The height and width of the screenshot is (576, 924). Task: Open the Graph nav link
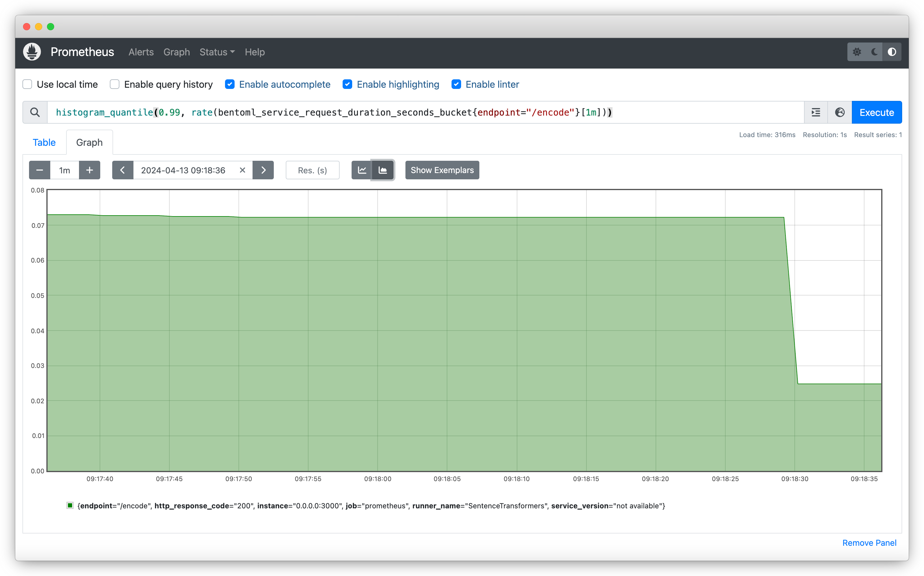tap(177, 52)
